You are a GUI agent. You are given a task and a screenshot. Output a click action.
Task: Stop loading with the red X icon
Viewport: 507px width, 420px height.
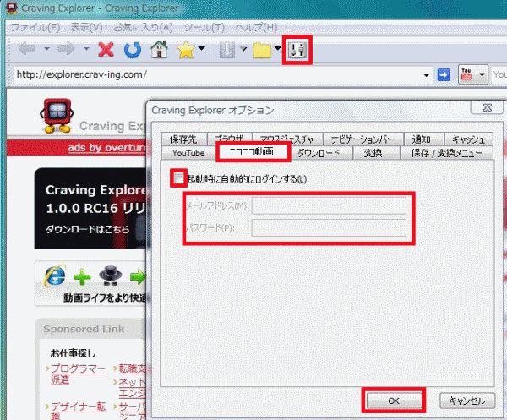point(106,50)
